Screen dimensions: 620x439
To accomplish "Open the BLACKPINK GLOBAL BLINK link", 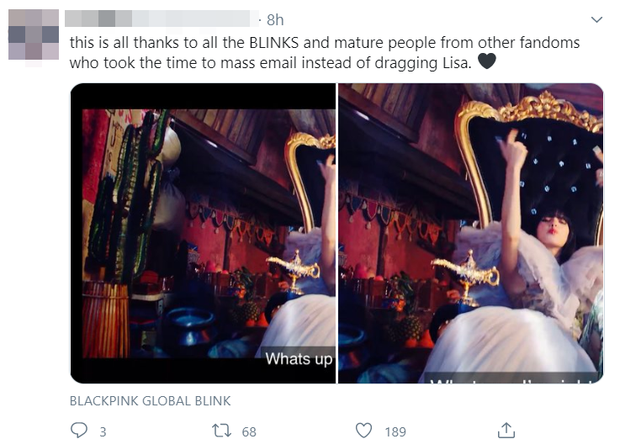I will (x=150, y=401).
